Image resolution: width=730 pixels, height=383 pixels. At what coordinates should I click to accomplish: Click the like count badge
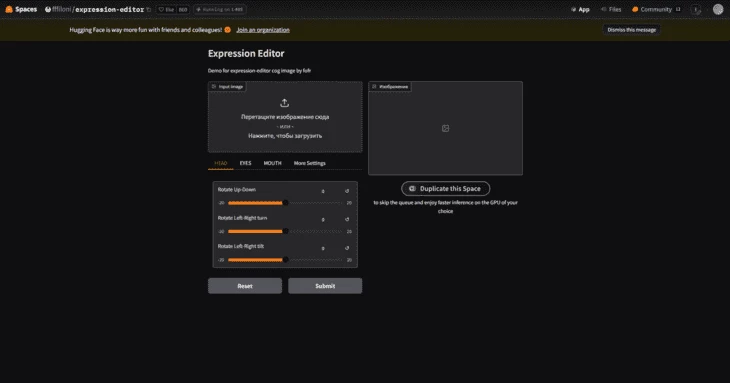183,9
